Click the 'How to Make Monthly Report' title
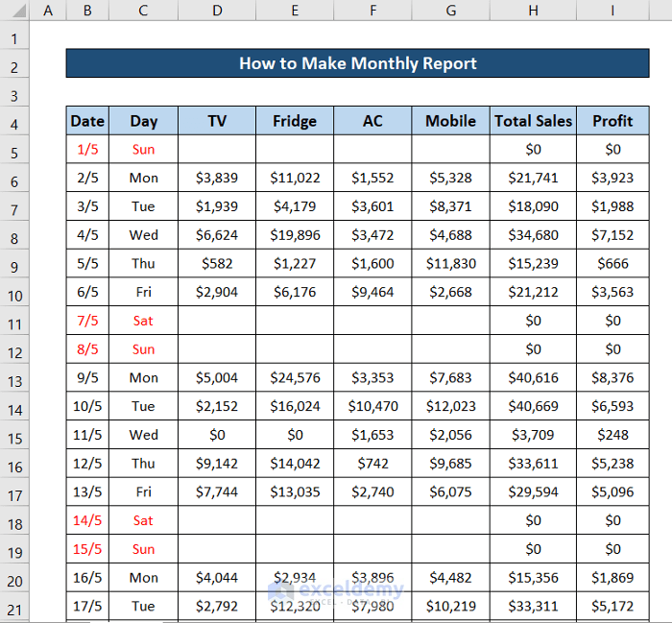672x623 pixels. [357, 63]
